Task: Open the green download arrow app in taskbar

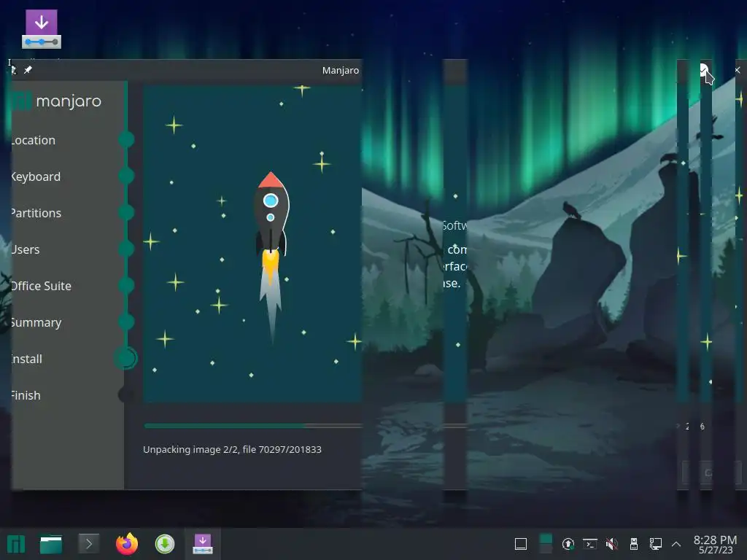Action: click(x=165, y=544)
